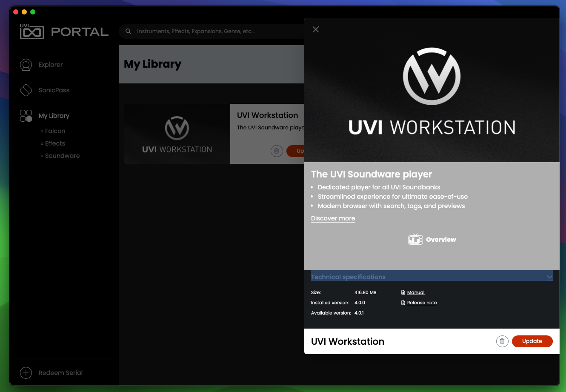Open the Overview video label
Viewport: 566px width, 392px height.
pos(441,240)
